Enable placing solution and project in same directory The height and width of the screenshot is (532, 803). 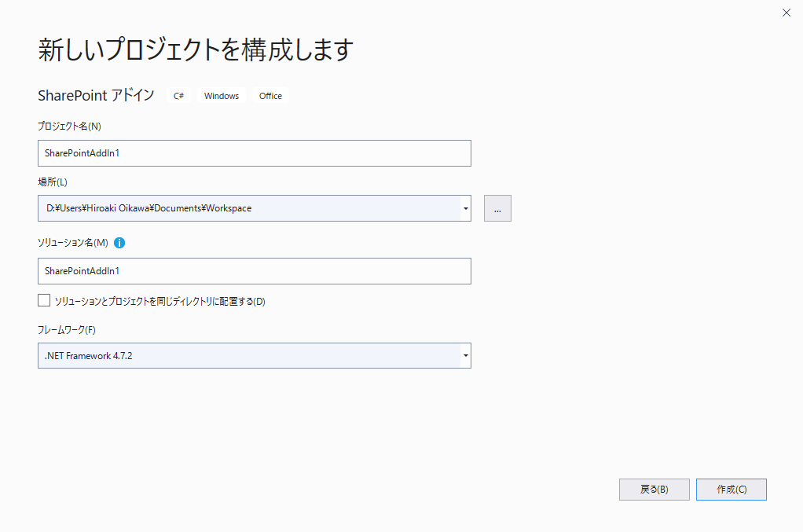[x=44, y=300]
